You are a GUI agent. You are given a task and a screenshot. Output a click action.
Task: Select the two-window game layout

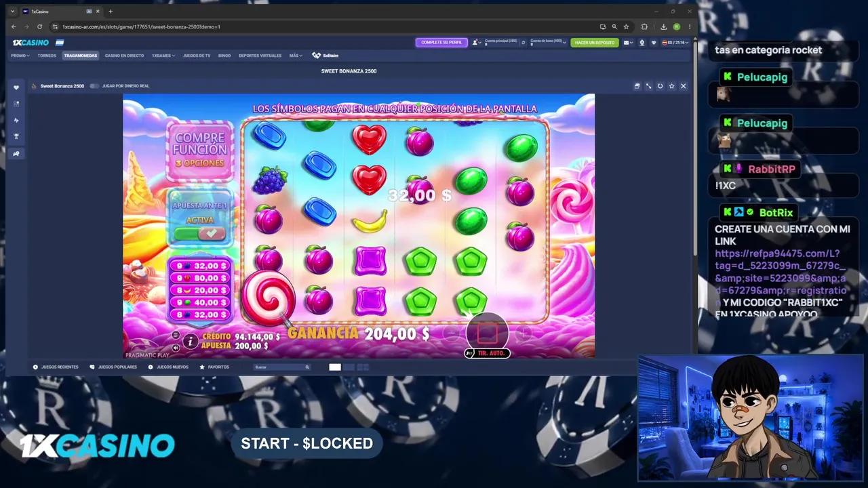[x=349, y=367]
